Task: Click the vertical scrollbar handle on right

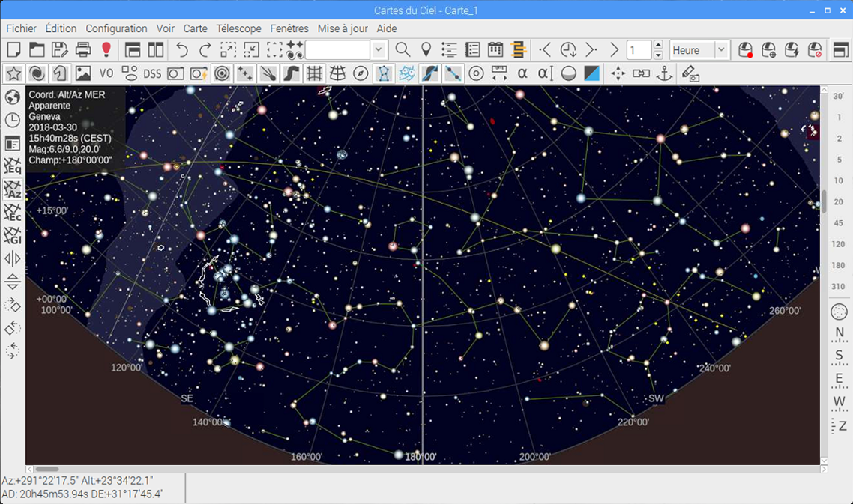Action: coord(825,201)
